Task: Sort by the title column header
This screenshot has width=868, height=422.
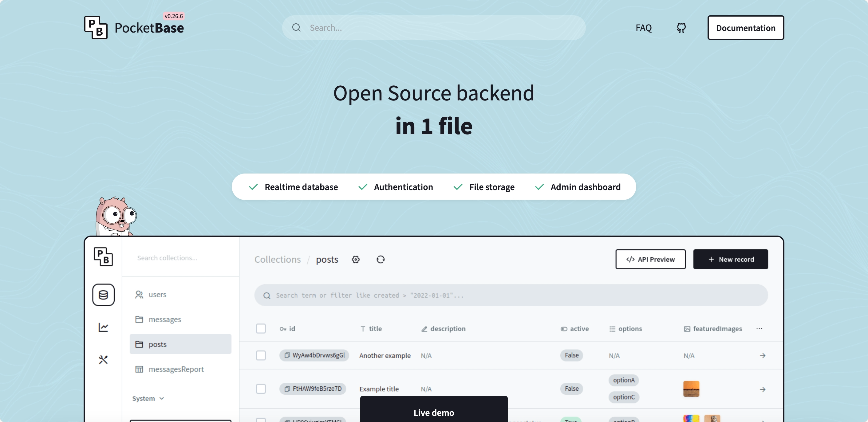Action: (x=371, y=328)
